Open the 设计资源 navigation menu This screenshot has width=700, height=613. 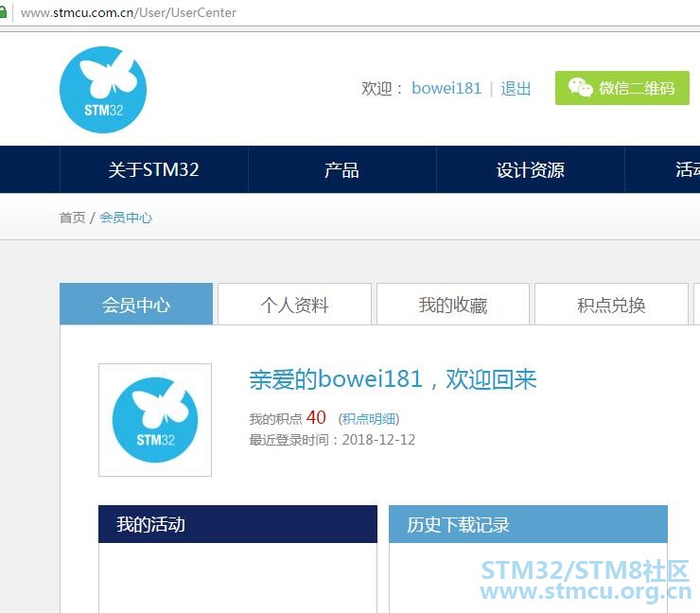(531, 169)
